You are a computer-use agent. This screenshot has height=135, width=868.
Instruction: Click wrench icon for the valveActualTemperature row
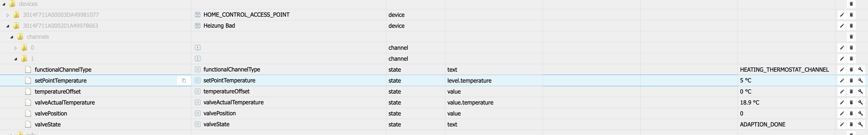pos(860,102)
